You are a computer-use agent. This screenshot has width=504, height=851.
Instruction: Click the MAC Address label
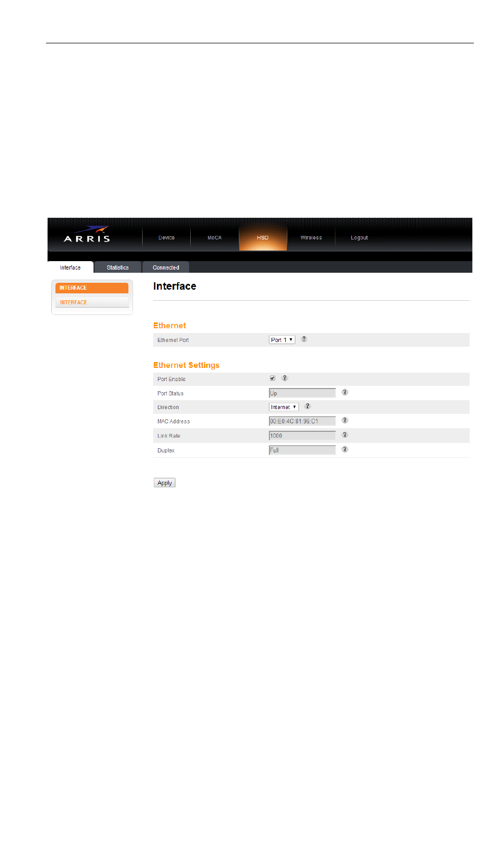[173, 422]
